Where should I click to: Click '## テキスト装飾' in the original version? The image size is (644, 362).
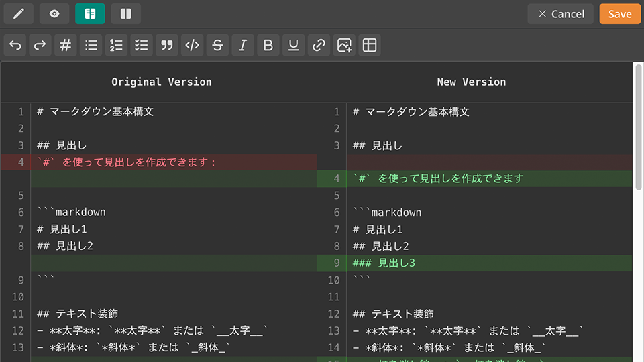(77, 314)
